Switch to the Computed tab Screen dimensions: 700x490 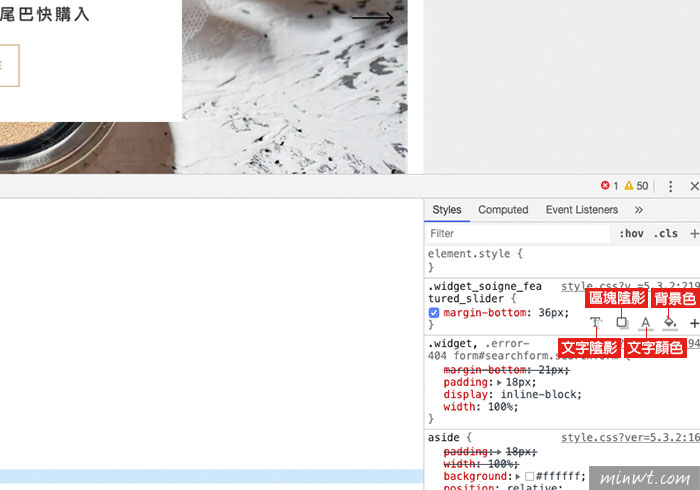[x=503, y=210]
